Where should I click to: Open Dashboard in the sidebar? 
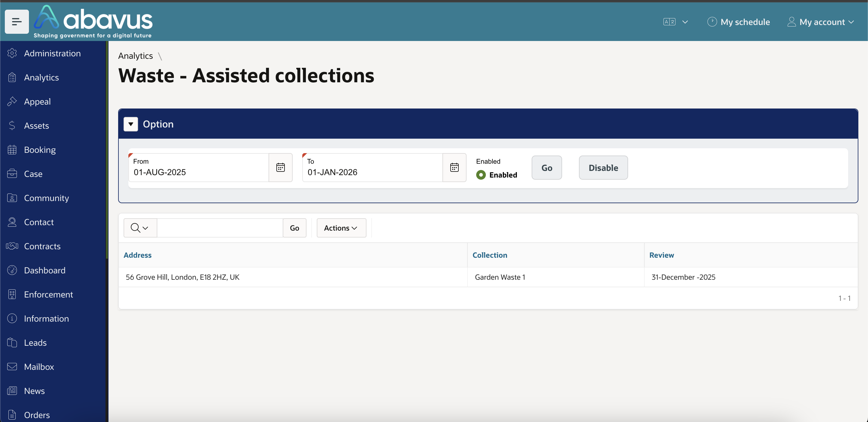(45, 270)
